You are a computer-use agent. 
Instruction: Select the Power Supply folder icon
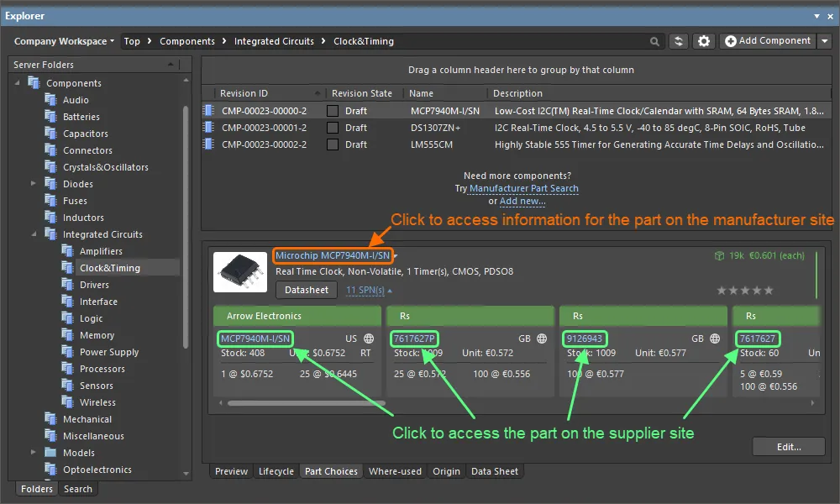pyautogui.click(x=67, y=351)
